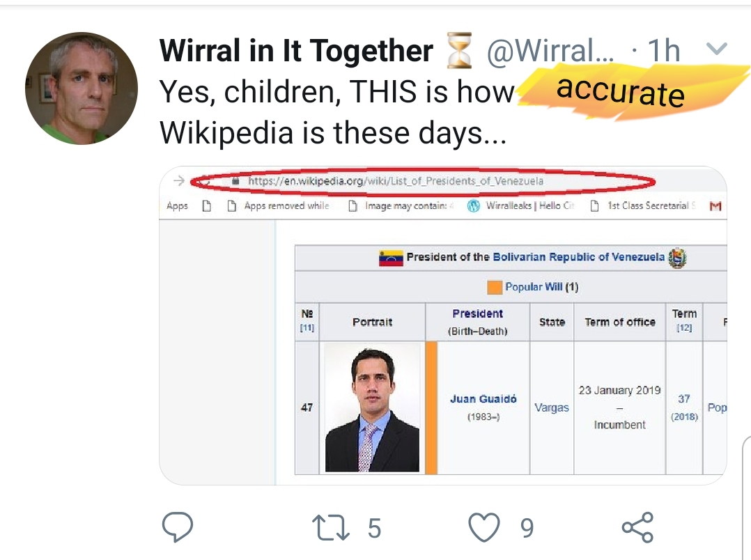
Task: Click the WordPress Wirralleaks bookmark icon
Action: pyautogui.click(x=474, y=206)
